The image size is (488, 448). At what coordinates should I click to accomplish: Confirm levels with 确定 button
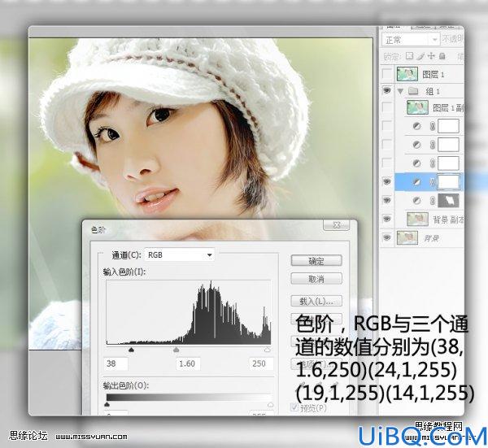316,261
